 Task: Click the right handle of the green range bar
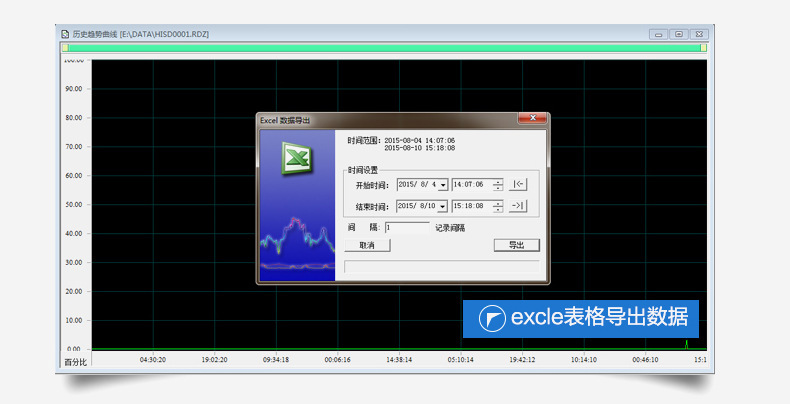703,48
